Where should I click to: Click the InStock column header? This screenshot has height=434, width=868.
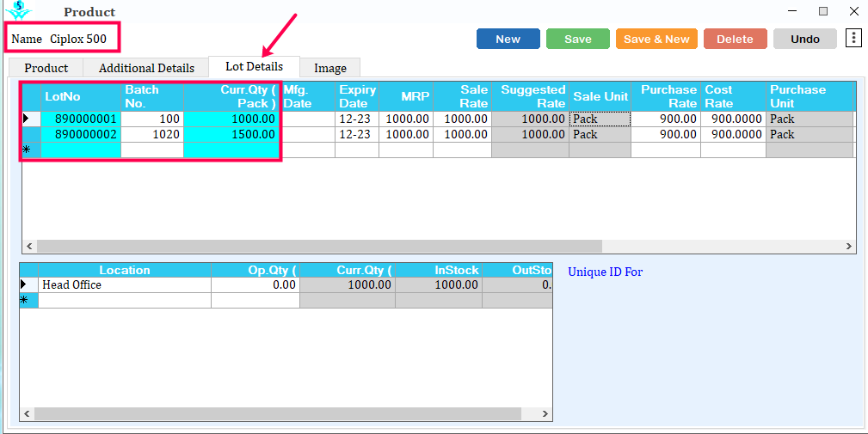[x=439, y=270]
